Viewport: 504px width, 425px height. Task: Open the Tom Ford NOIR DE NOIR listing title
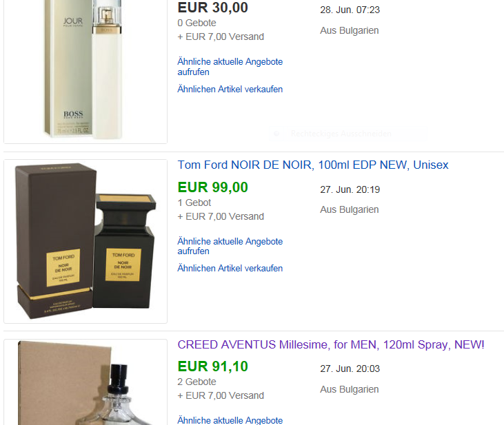point(313,165)
